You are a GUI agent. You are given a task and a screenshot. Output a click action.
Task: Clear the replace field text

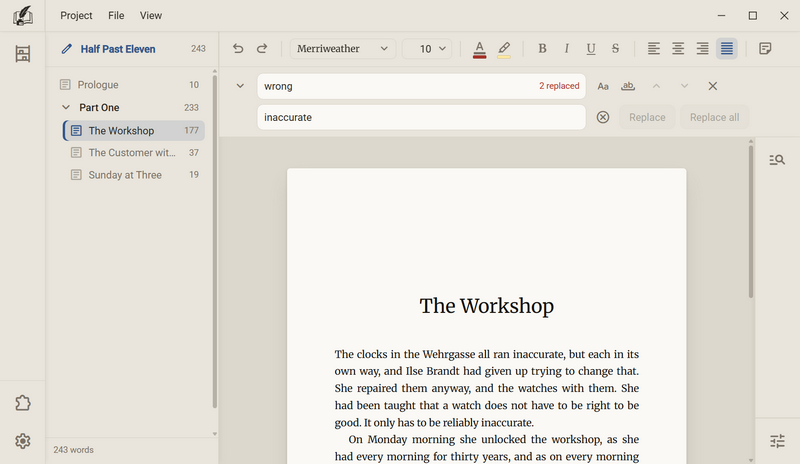point(603,117)
